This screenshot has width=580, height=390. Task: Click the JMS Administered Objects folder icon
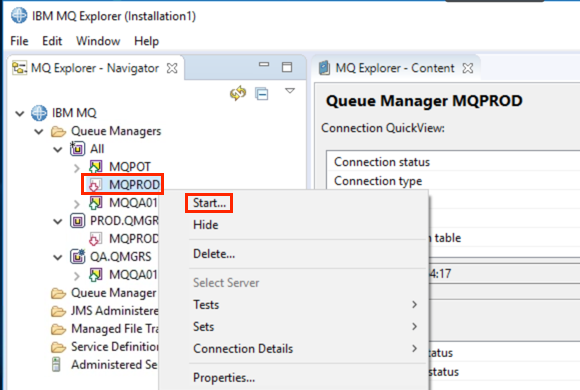point(58,311)
